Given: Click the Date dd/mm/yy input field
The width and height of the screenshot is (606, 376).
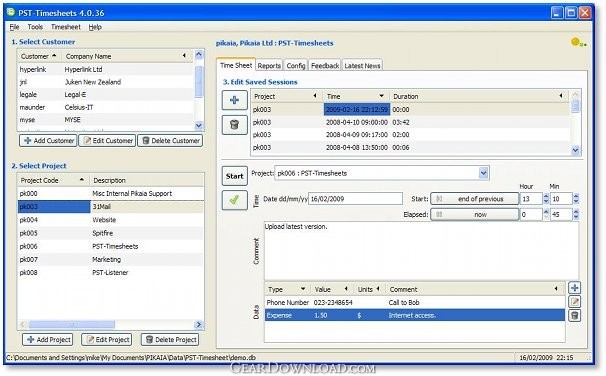Looking at the screenshot, I should point(356,199).
